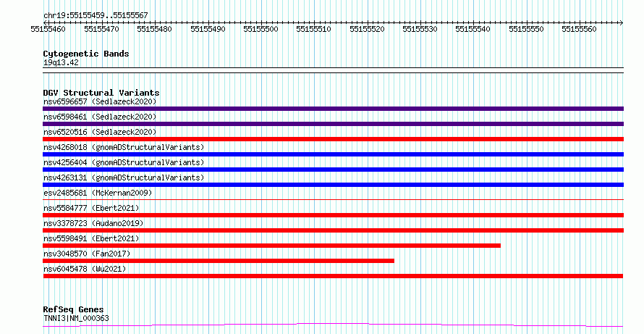The image size is (644, 334).
Task: Click the nsv6596657 (Sedlazeck2020) label
Action: point(100,101)
